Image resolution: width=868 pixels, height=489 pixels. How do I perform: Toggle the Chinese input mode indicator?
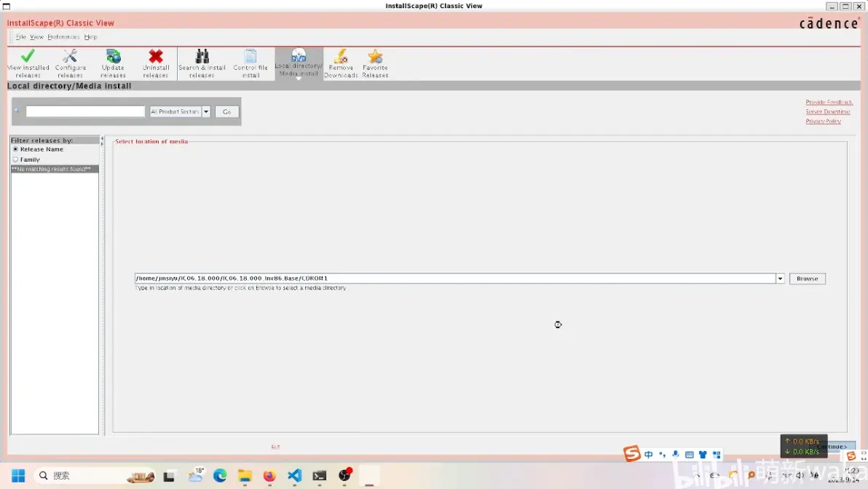[649, 455]
